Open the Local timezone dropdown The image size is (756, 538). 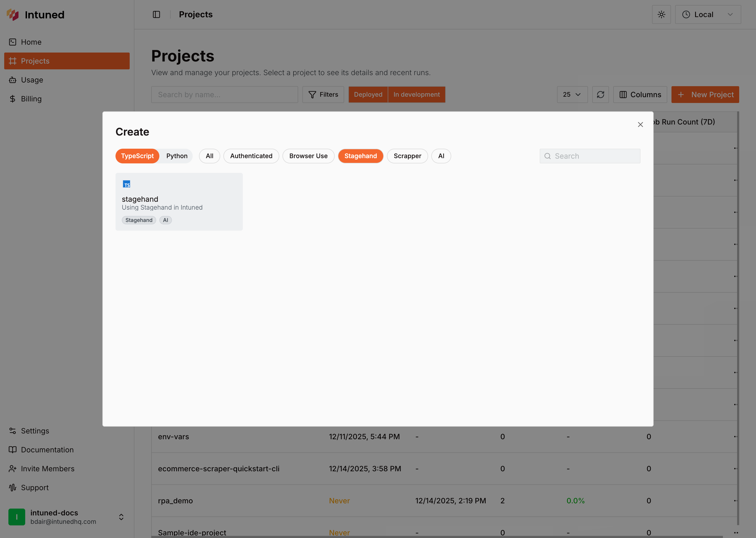[708, 14]
